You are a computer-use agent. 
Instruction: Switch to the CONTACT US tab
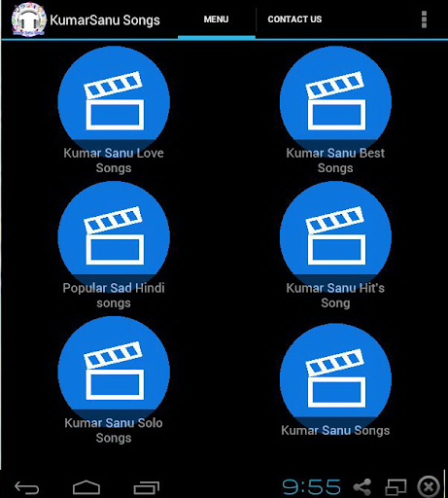point(294,19)
